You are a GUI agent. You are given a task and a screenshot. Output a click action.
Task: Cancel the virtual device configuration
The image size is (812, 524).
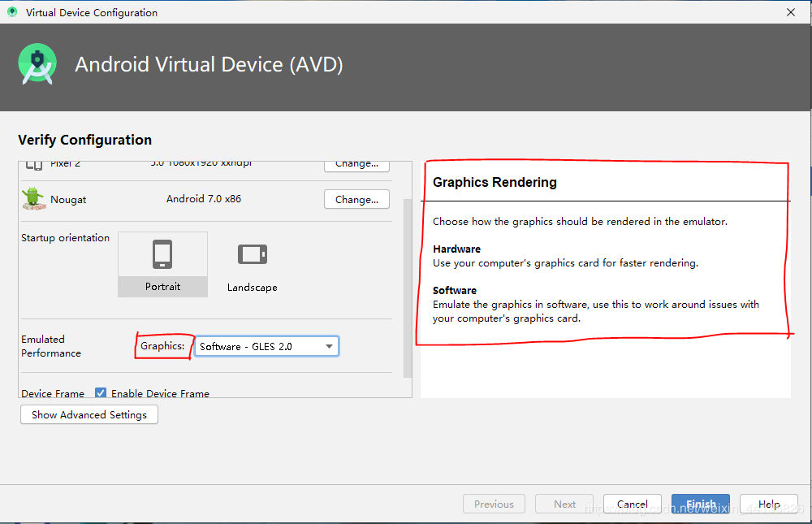click(x=632, y=504)
